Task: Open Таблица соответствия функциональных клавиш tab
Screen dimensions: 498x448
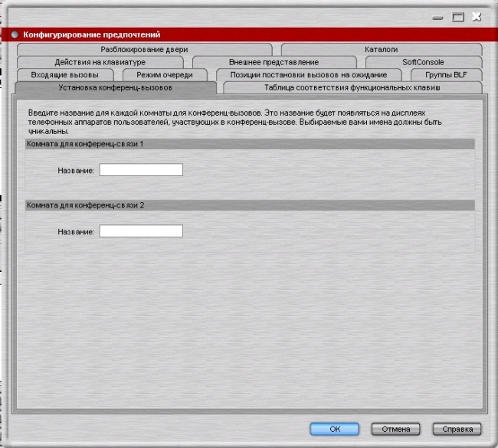Action: [352, 87]
